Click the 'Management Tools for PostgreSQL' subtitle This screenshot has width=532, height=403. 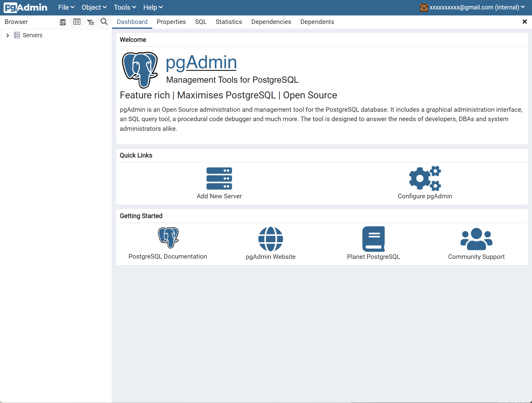[x=232, y=80]
